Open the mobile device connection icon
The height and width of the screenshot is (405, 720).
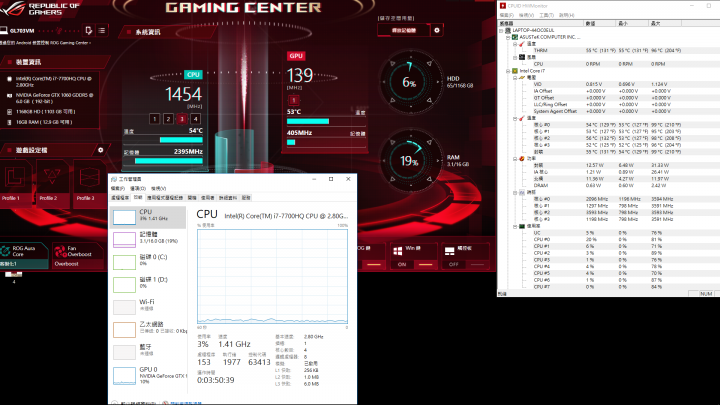tap(89, 30)
